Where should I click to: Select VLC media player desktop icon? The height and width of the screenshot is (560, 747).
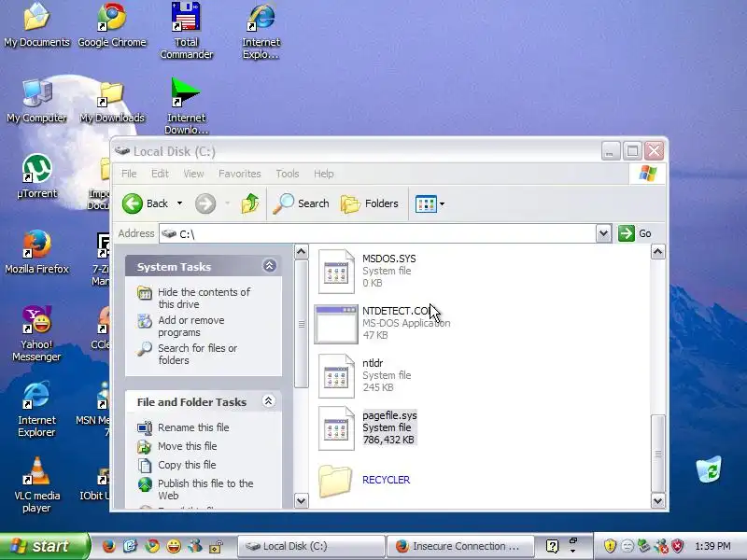(x=36, y=484)
